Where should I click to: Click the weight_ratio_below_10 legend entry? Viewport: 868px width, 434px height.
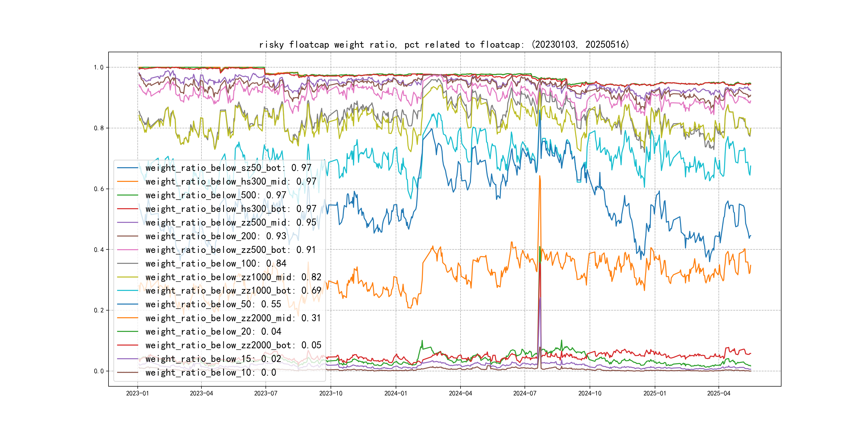[x=211, y=373]
